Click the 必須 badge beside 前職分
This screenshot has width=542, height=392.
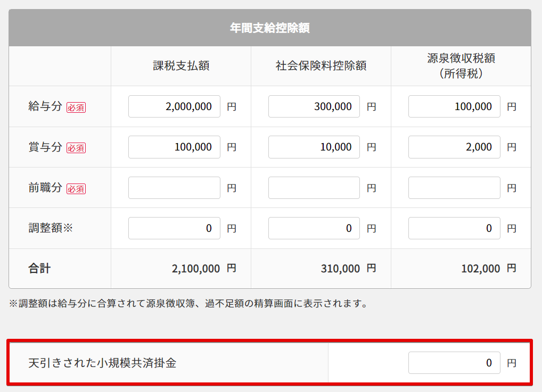point(76,189)
